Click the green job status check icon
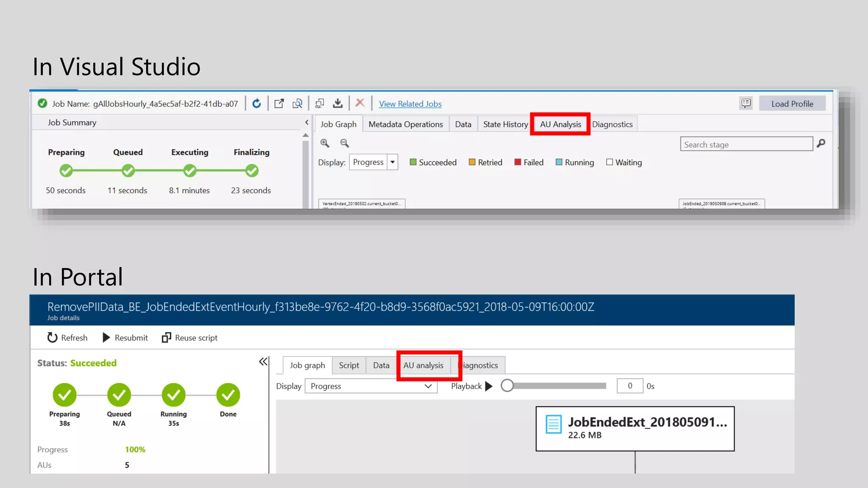 pyautogui.click(x=42, y=103)
